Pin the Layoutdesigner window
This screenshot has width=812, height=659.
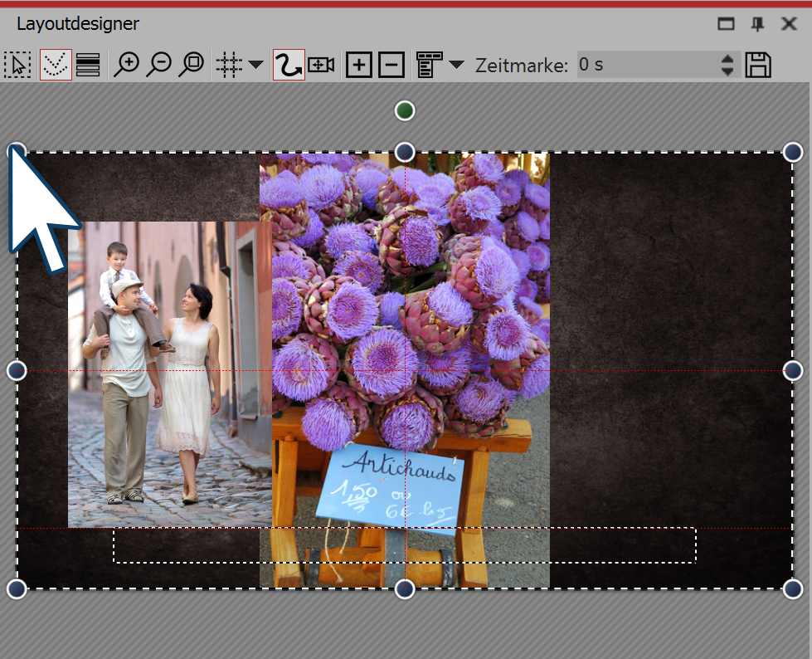click(756, 23)
